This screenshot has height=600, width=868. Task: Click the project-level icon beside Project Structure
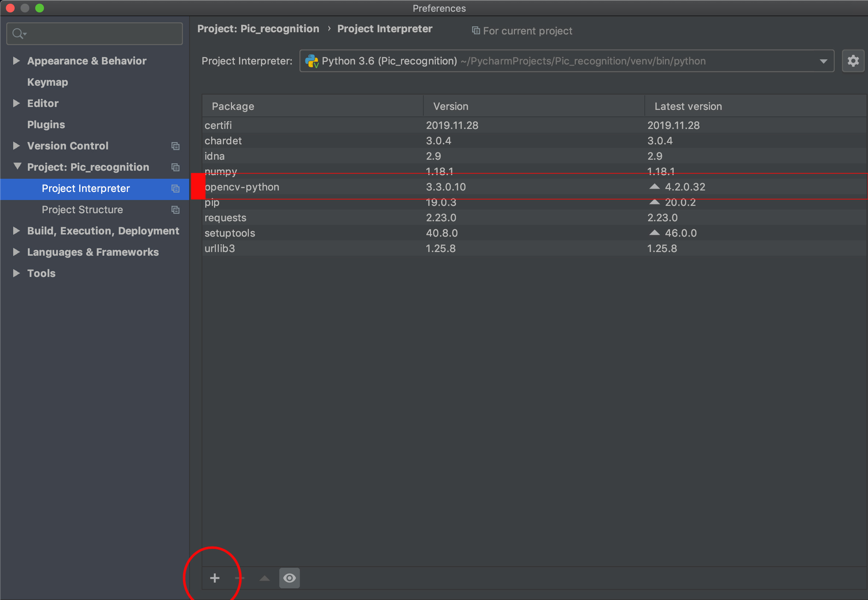tap(175, 210)
